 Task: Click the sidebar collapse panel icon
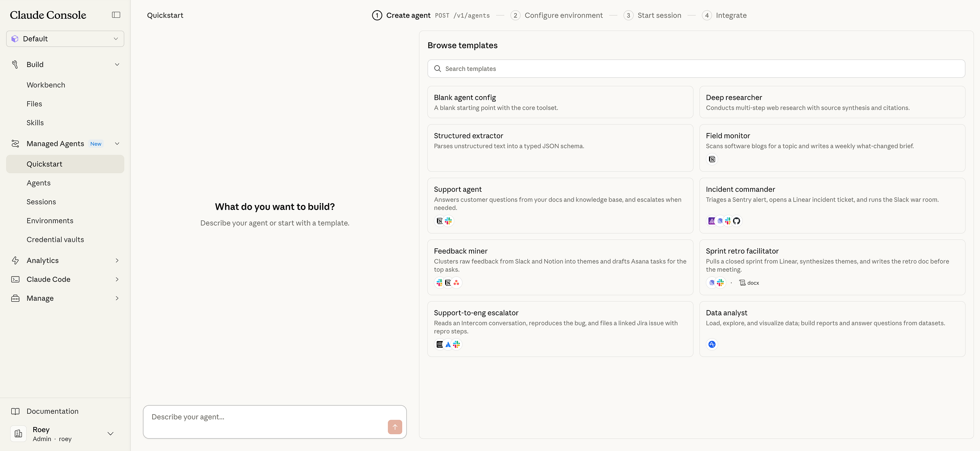[116, 15]
